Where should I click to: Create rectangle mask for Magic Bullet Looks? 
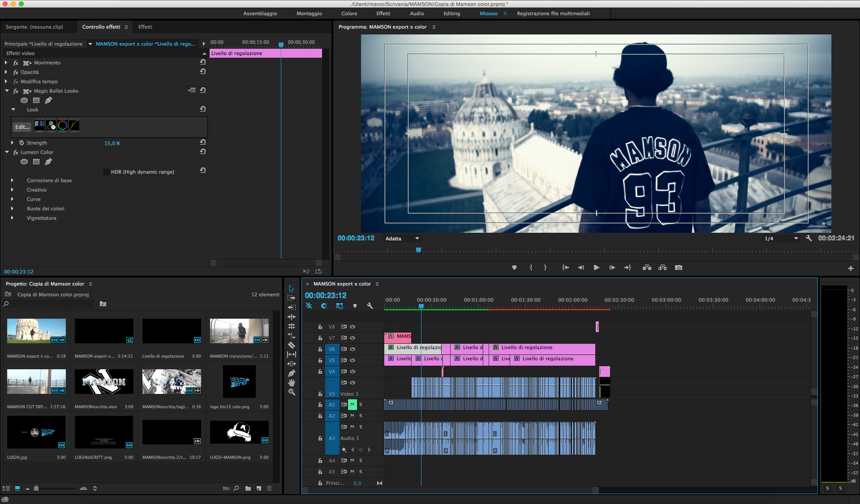(36, 100)
